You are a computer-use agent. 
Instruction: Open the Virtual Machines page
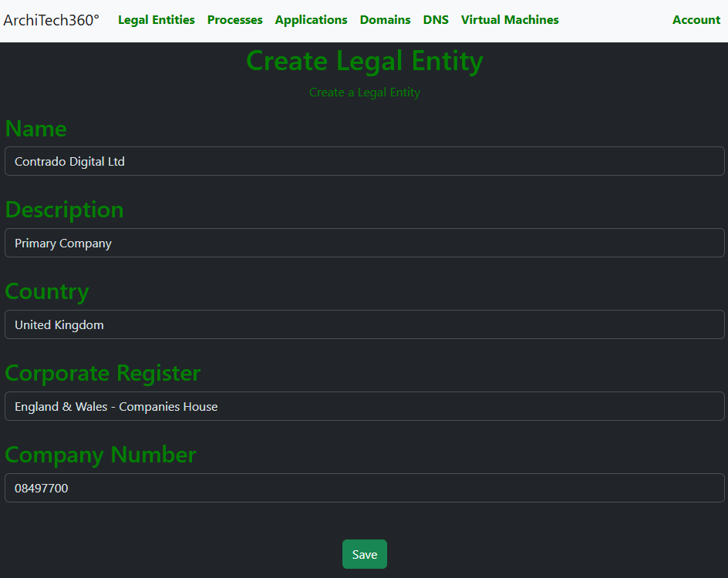[510, 20]
